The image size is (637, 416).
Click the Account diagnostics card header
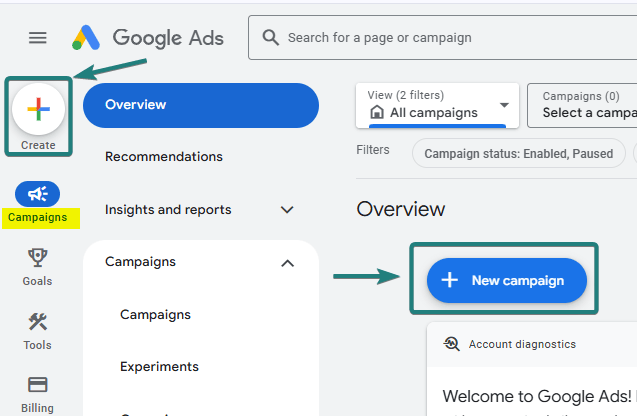tap(532, 344)
